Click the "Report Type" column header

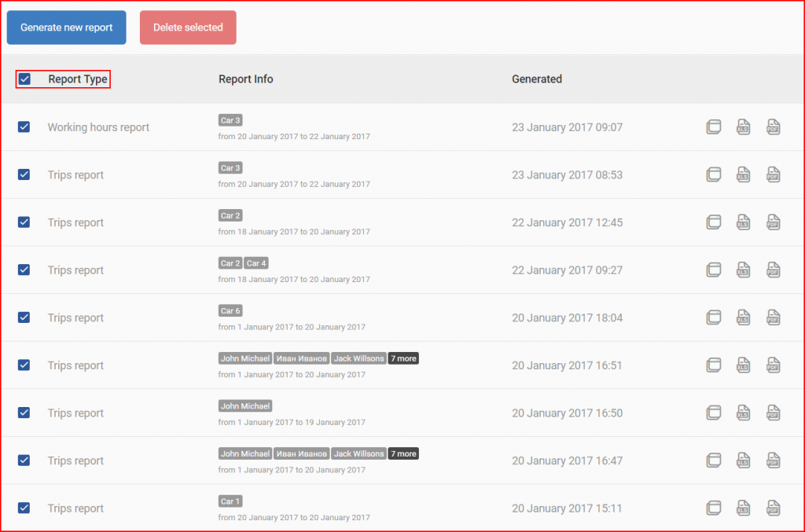(x=78, y=79)
